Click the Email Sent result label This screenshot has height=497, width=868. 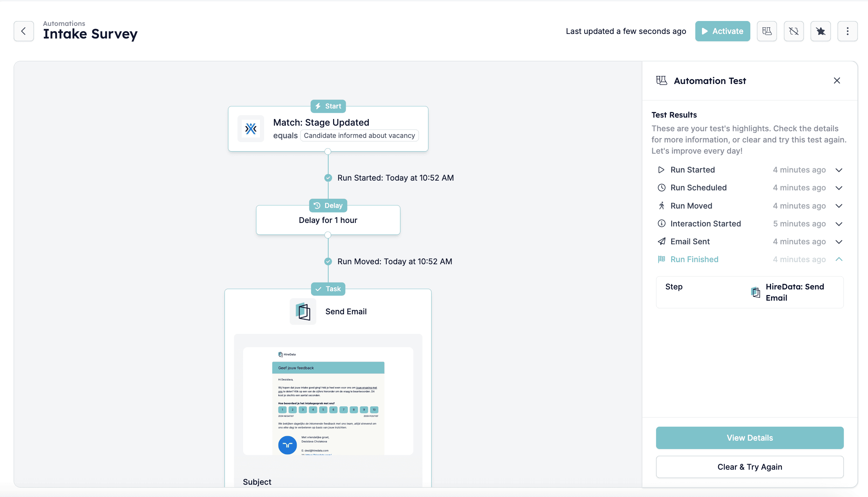[x=690, y=241]
